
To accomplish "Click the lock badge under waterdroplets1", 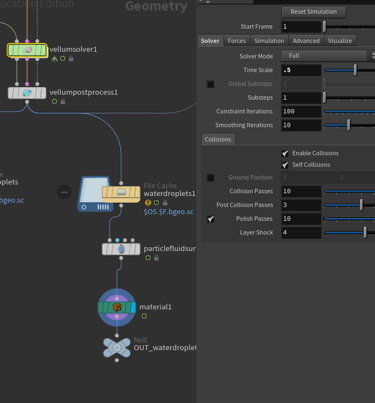I will click(x=165, y=203).
